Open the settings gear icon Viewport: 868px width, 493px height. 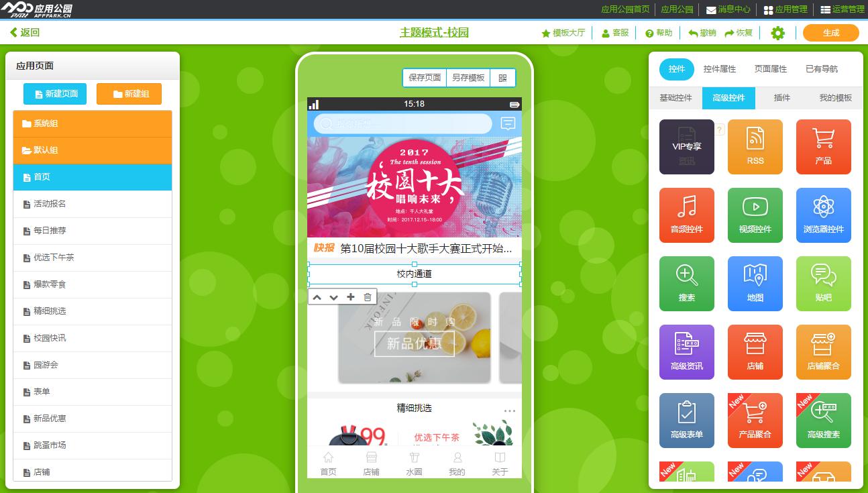777,33
